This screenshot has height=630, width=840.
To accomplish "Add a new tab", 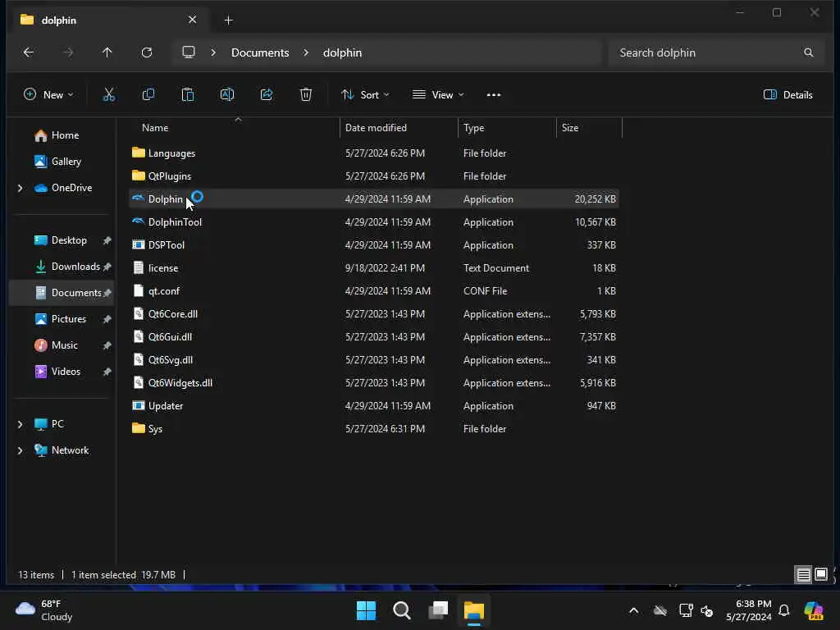I will (x=228, y=20).
